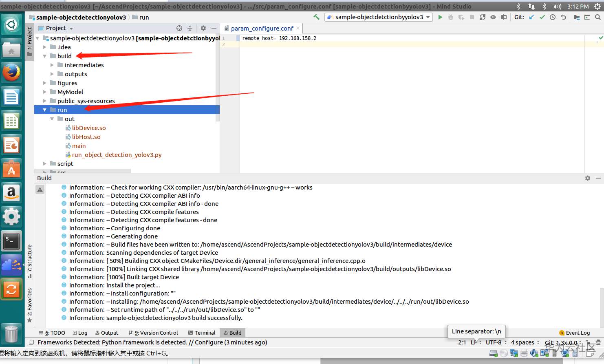Open Terminal from the Ubuntu launcher

click(11, 241)
